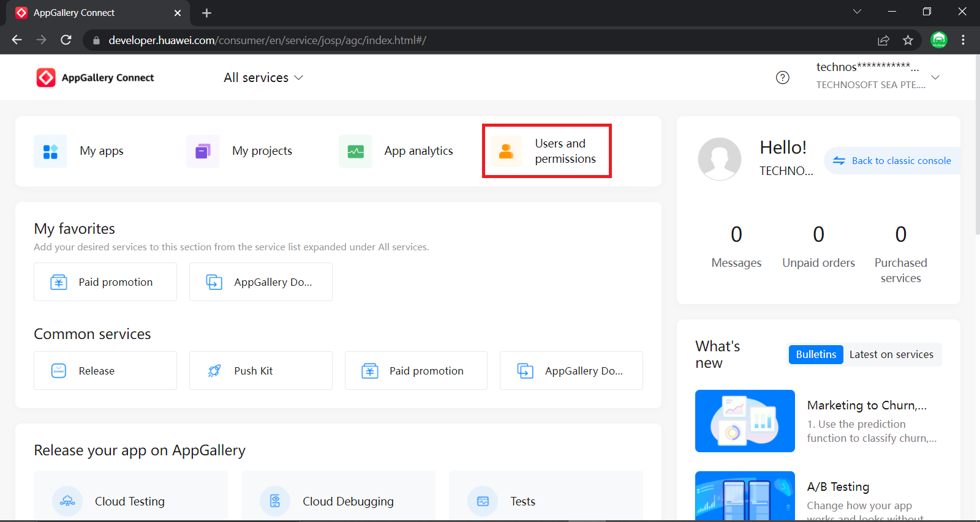Click the Common services heading

92,334
